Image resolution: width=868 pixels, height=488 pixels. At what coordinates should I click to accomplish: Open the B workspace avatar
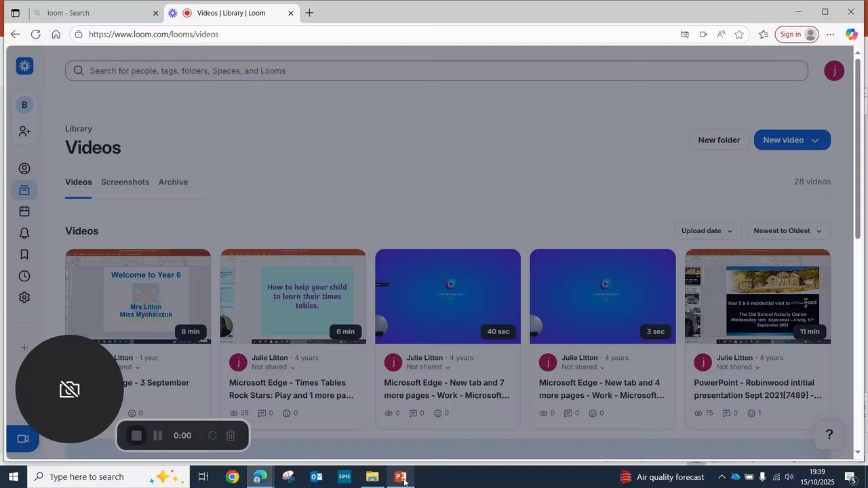(24, 104)
